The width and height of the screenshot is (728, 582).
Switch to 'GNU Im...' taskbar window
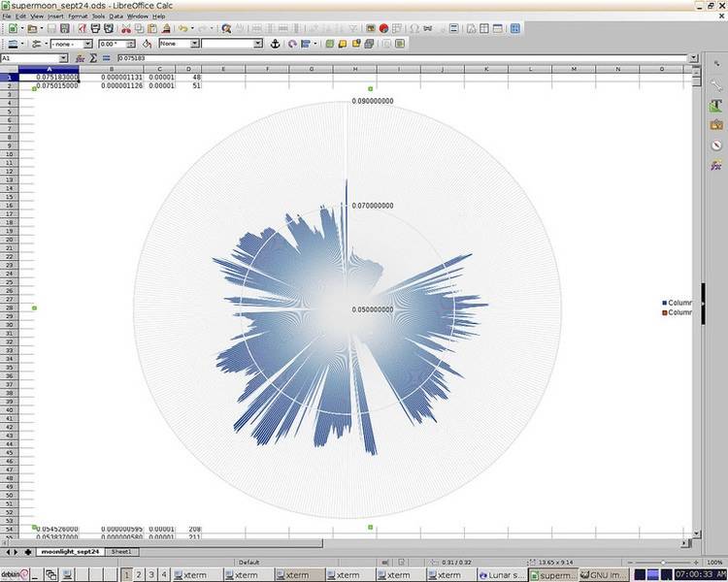(605, 575)
